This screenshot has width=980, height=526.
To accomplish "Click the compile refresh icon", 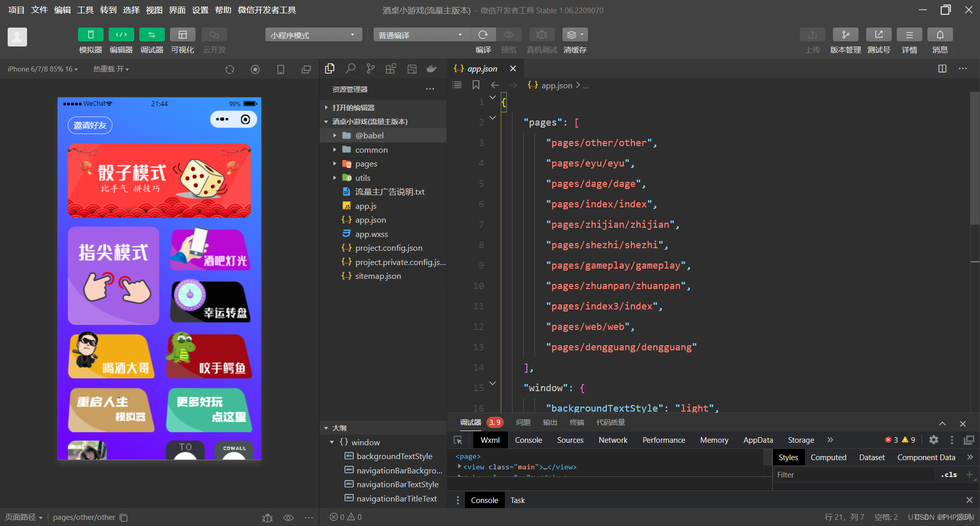I will tap(483, 35).
